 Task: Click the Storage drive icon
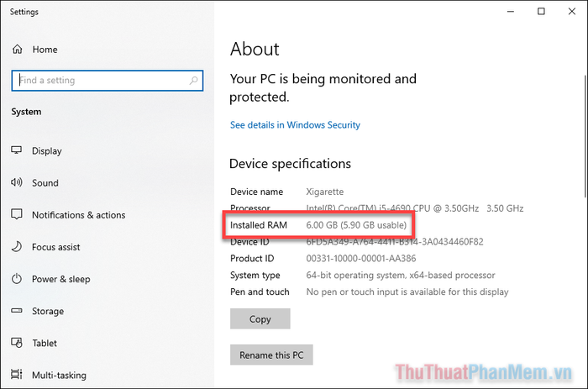tap(17, 311)
